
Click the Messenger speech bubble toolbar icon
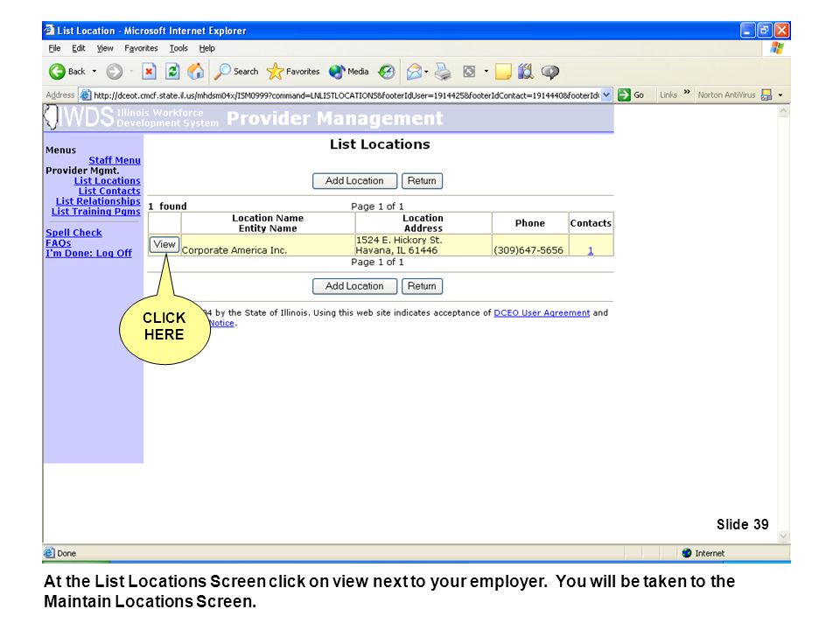550,71
